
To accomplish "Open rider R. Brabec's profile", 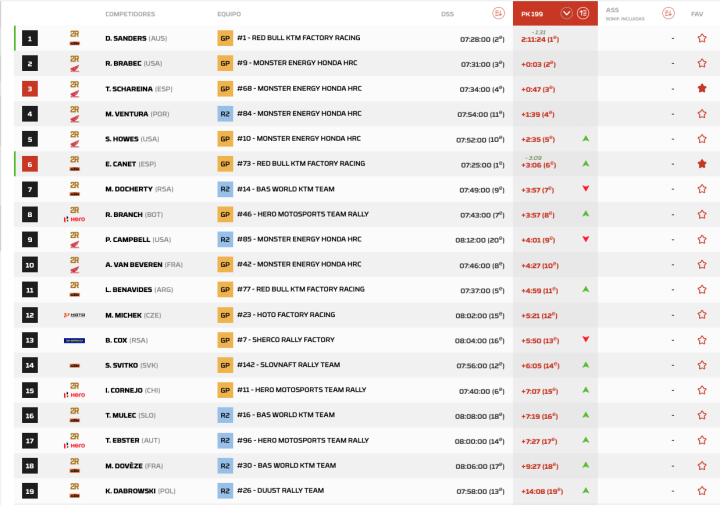I will 126,63.
